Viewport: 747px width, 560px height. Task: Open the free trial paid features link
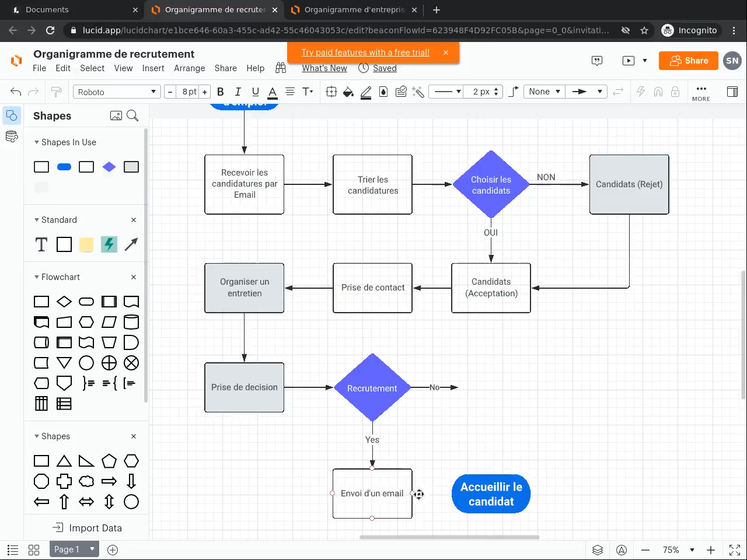(365, 52)
